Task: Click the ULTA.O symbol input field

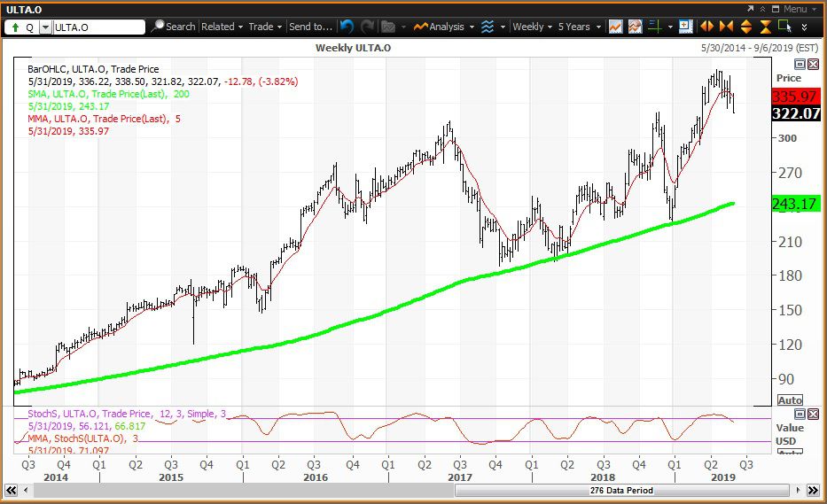Action: coord(98,27)
